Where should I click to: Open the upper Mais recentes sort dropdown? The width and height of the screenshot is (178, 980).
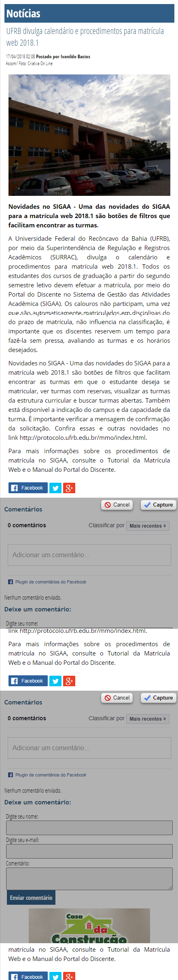click(148, 526)
